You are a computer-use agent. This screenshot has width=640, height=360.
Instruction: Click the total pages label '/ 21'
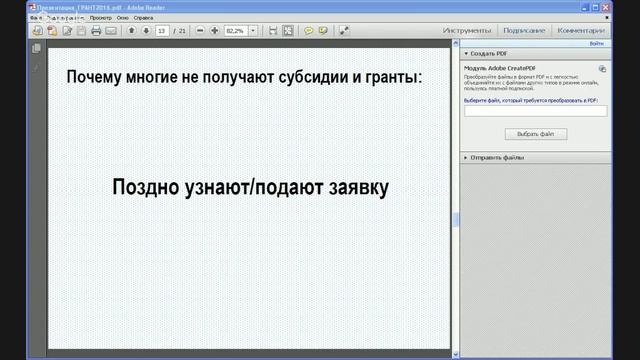(x=180, y=31)
